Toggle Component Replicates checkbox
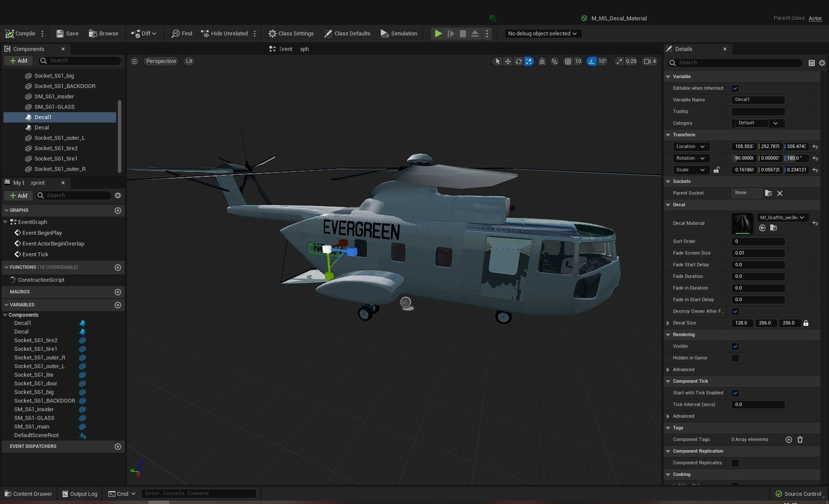Viewport: 829px width, 504px height. (735, 463)
